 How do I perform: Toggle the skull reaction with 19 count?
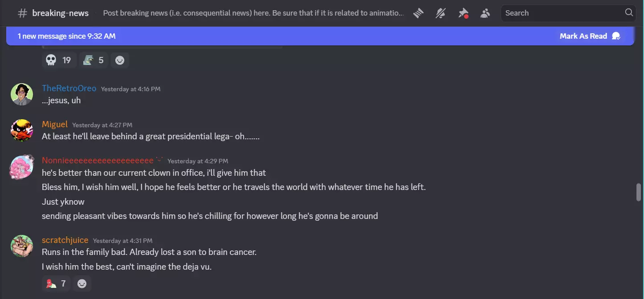coord(59,60)
